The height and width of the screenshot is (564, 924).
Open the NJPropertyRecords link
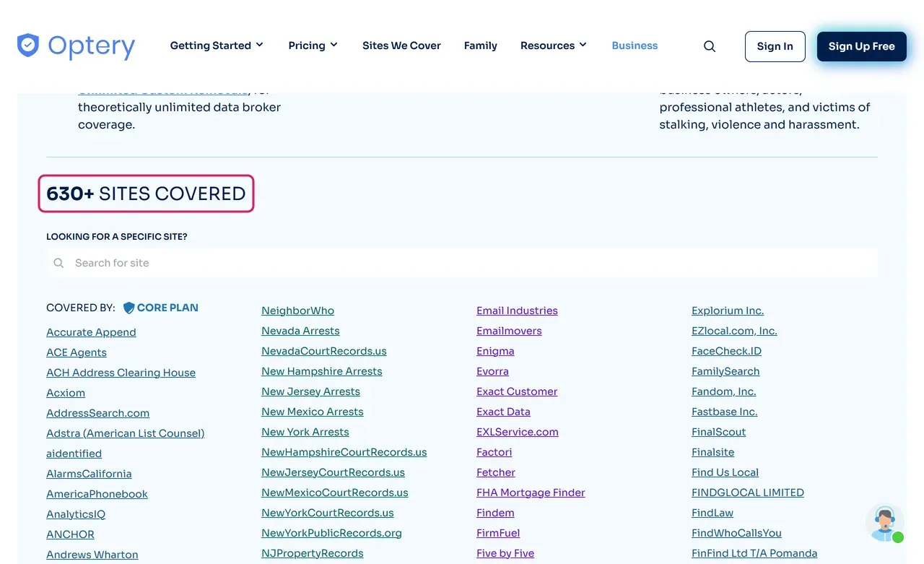(x=313, y=553)
